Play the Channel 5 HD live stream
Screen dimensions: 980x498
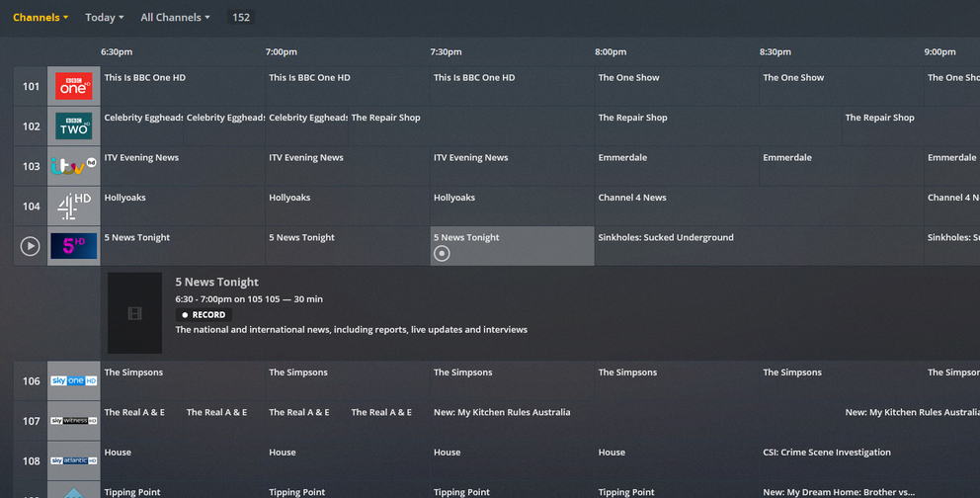point(30,246)
